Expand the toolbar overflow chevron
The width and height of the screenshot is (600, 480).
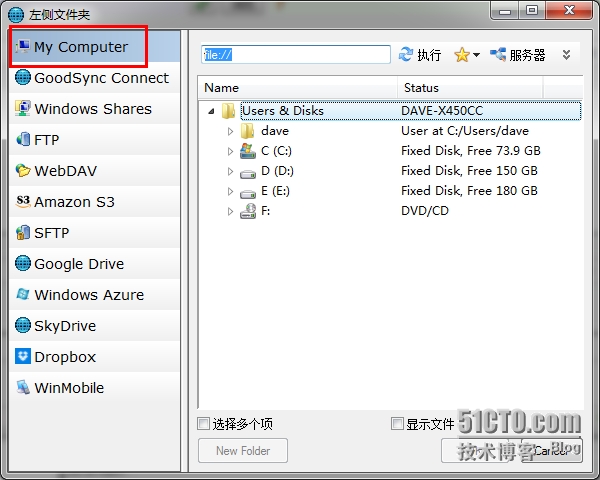pyautogui.click(x=566, y=55)
